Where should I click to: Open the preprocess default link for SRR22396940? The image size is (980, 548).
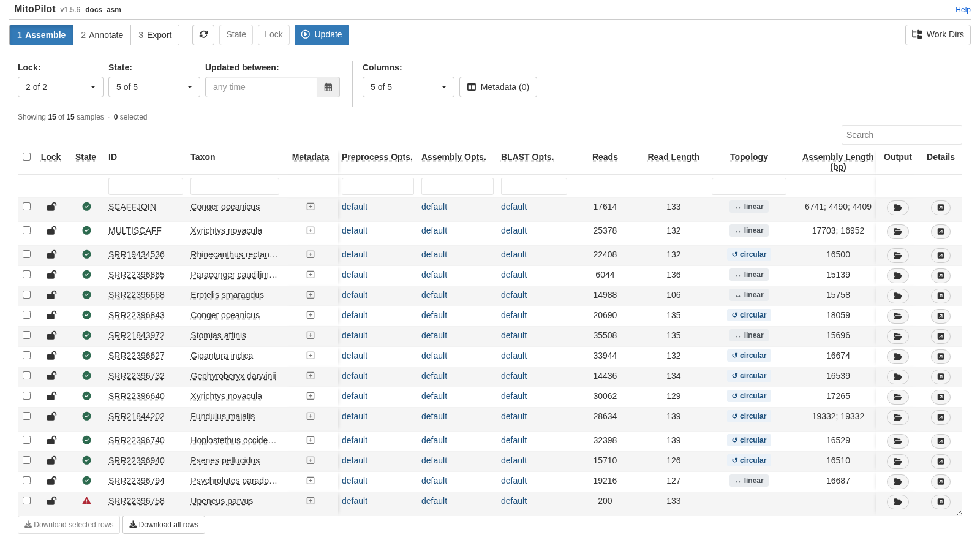(355, 460)
